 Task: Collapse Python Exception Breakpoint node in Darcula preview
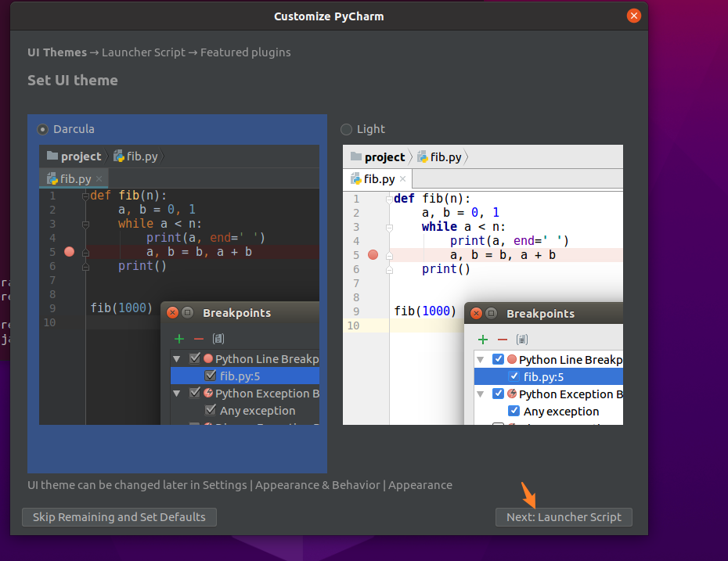pyautogui.click(x=177, y=394)
